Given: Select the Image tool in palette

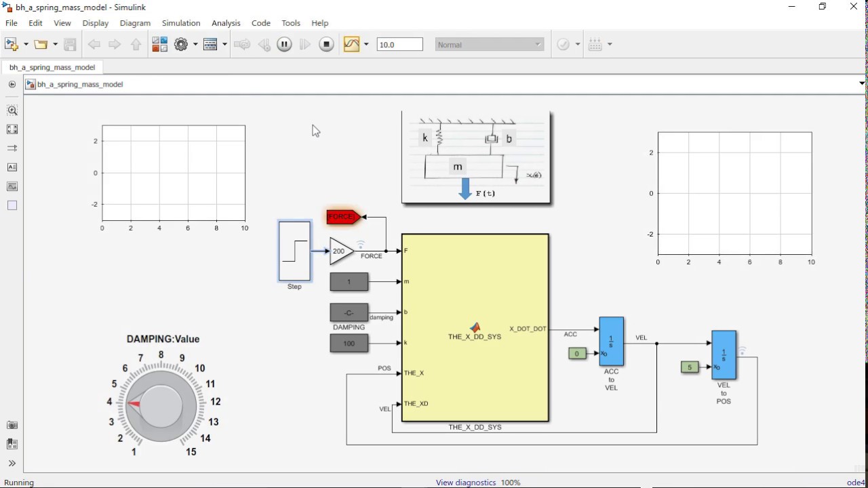Looking at the screenshot, I should click(12, 186).
